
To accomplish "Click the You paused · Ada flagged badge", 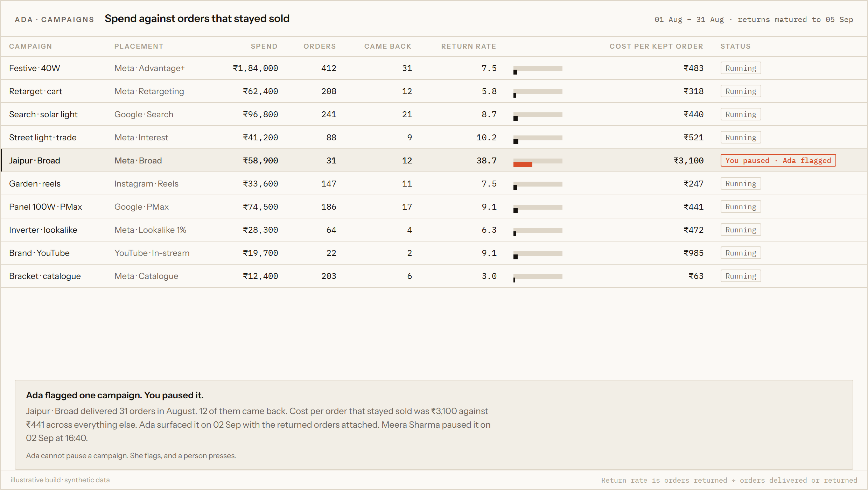I will [778, 160].
